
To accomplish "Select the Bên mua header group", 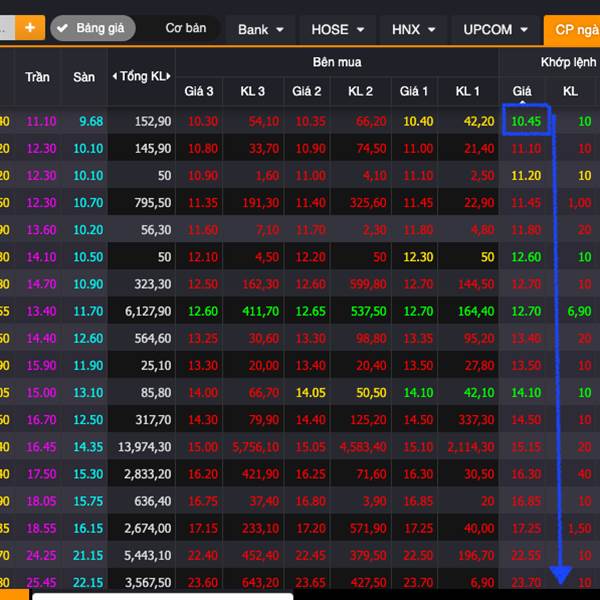I will click(337, 62).
